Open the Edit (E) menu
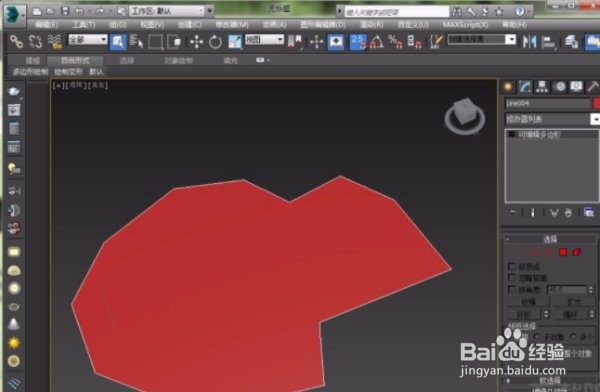 [46, 25]
